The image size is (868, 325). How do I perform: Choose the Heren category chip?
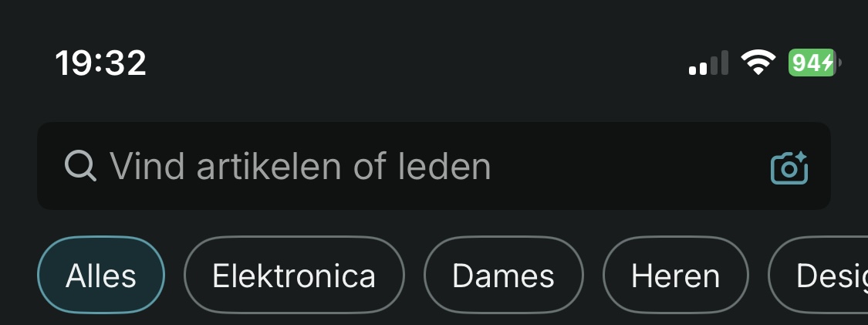675,276
